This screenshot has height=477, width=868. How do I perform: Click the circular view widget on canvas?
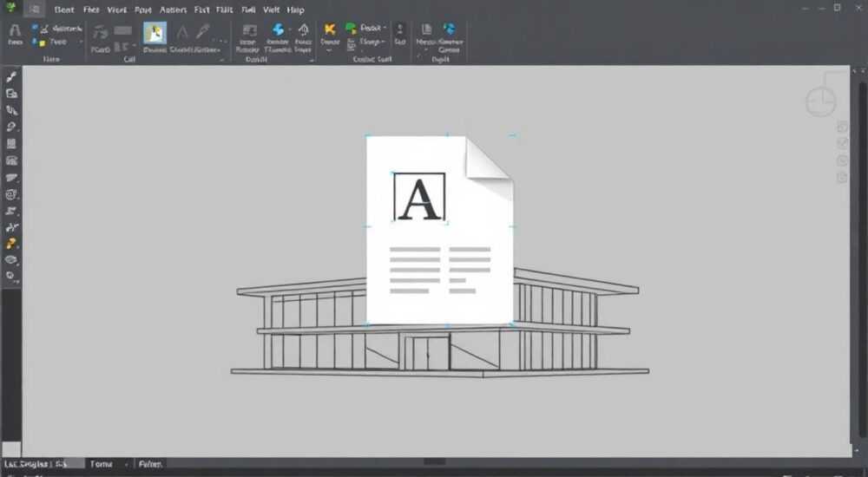821,101
